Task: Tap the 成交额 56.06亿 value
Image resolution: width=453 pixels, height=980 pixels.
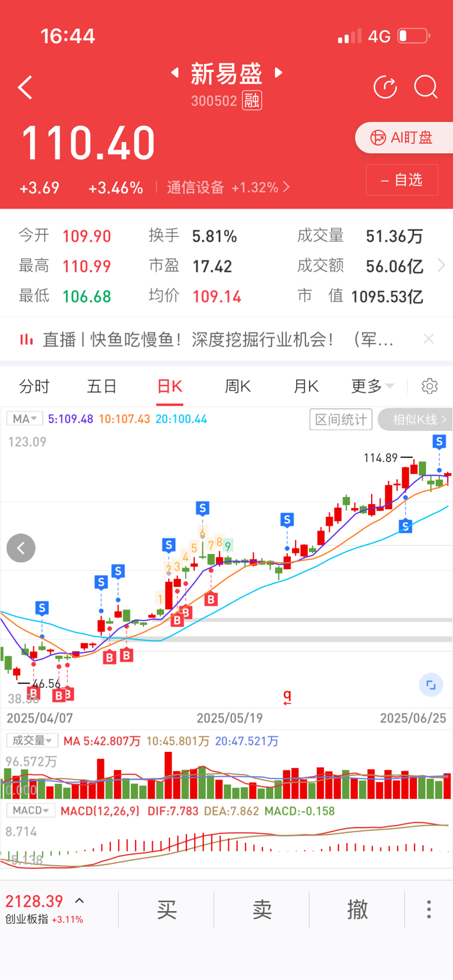Action: [395, 266]
